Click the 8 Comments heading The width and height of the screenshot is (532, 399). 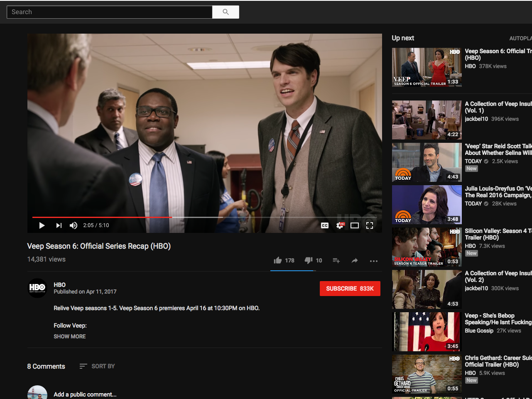point(46,366)
